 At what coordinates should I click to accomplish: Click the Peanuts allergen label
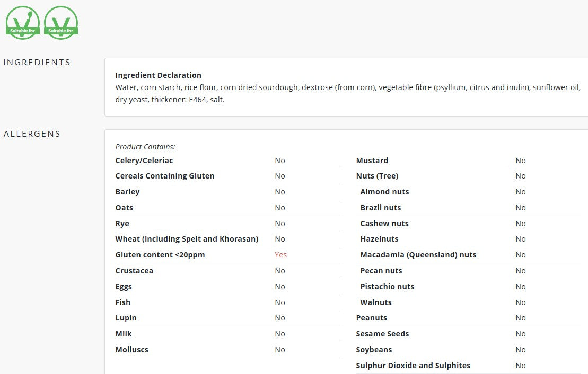[x=371, y=318]
